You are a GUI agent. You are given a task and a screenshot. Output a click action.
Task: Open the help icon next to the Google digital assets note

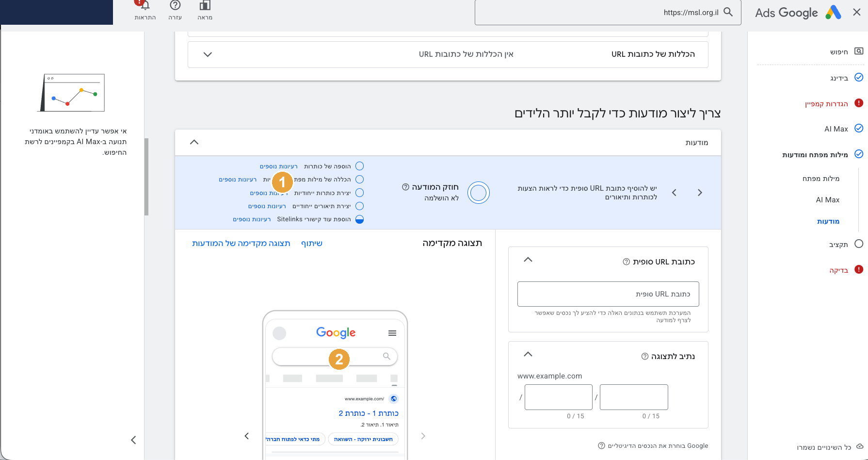(602, 445)
